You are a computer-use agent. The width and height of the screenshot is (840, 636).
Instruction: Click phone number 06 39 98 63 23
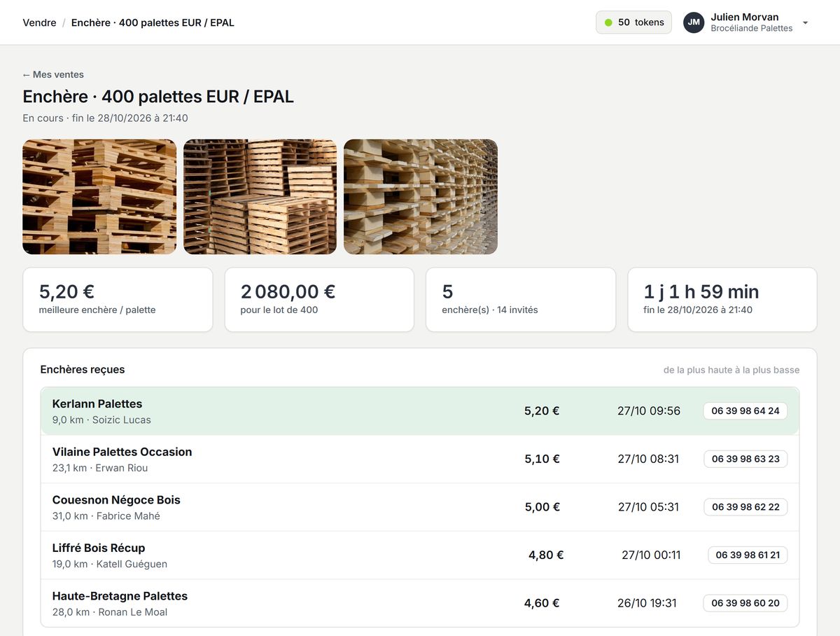click(745, 459)
